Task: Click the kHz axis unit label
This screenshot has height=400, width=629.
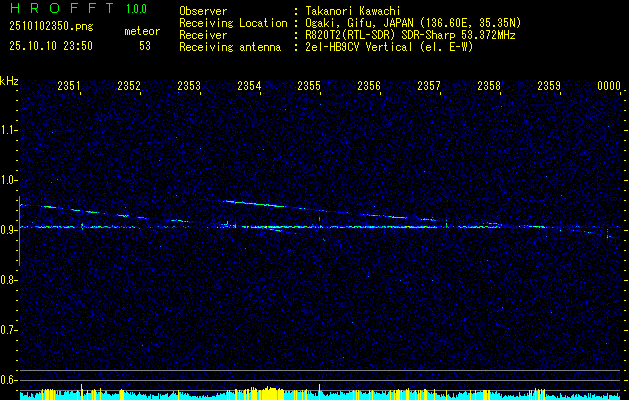Action: click(x=9, y=81)
